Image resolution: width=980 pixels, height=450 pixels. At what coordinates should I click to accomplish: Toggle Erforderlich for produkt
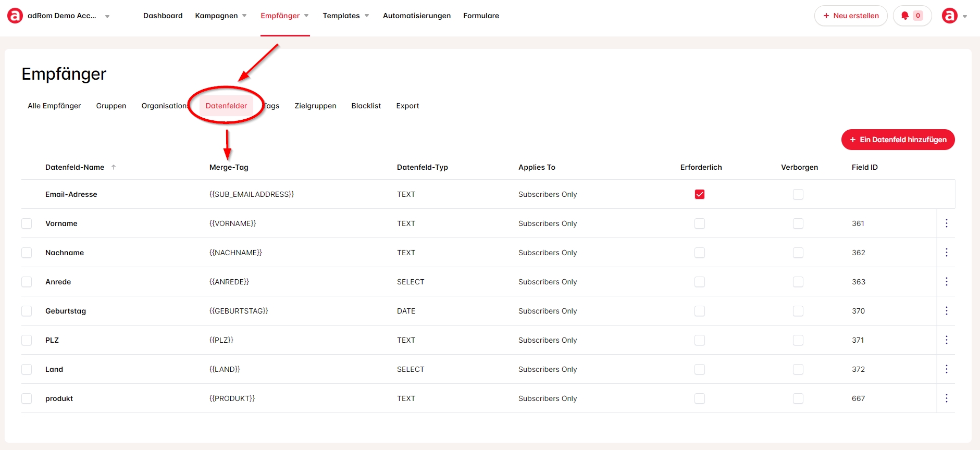pyautogui.click(x=700, y=398)
